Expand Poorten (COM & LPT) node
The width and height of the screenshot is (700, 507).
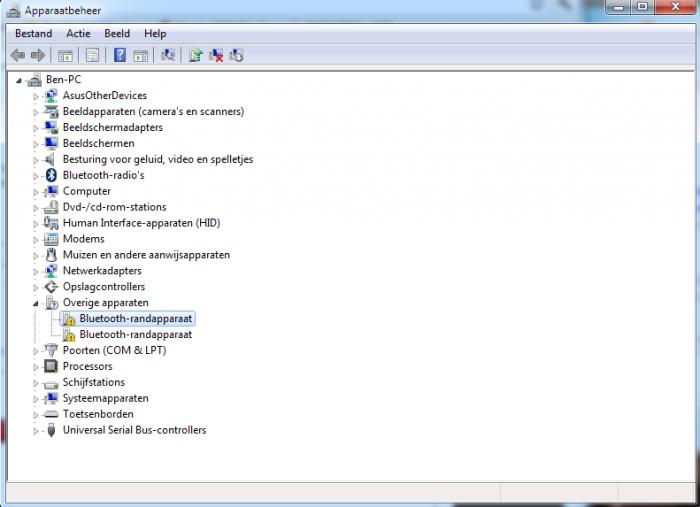(x=35, y=352)
